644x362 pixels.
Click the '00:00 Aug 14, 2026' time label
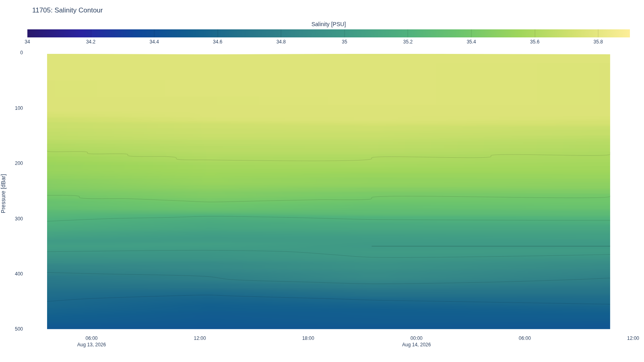(416, 341)
